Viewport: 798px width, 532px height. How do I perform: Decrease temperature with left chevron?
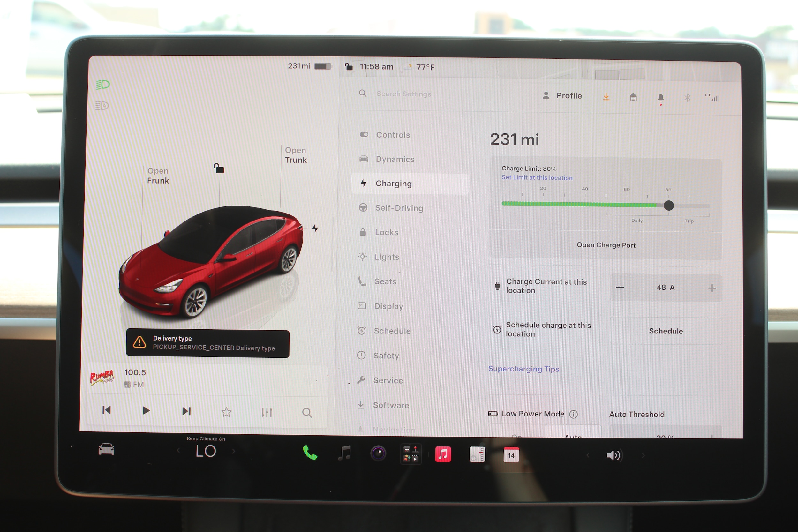(x=178, y=451)
